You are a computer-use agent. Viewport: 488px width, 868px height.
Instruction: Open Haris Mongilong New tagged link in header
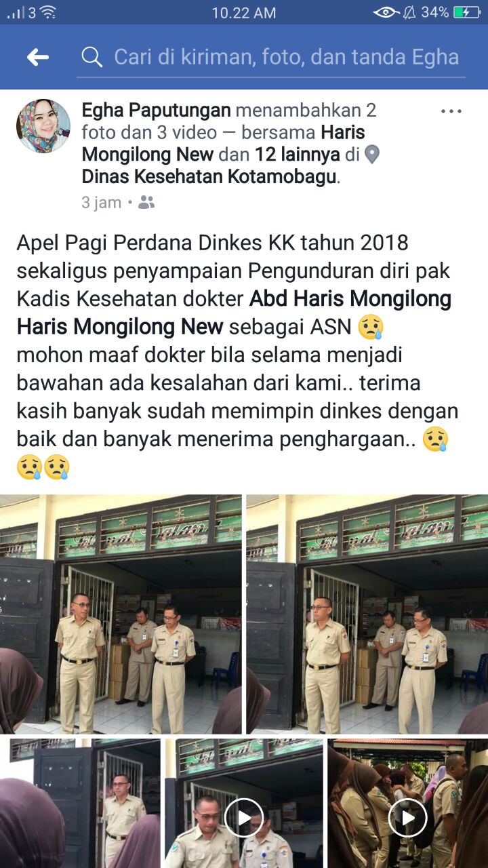click(x=224, y=144)
